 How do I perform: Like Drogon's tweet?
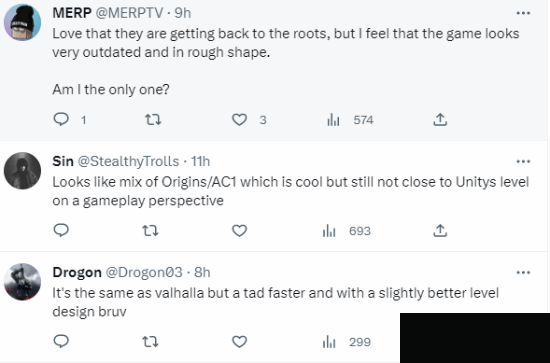[x=240, y=342]
